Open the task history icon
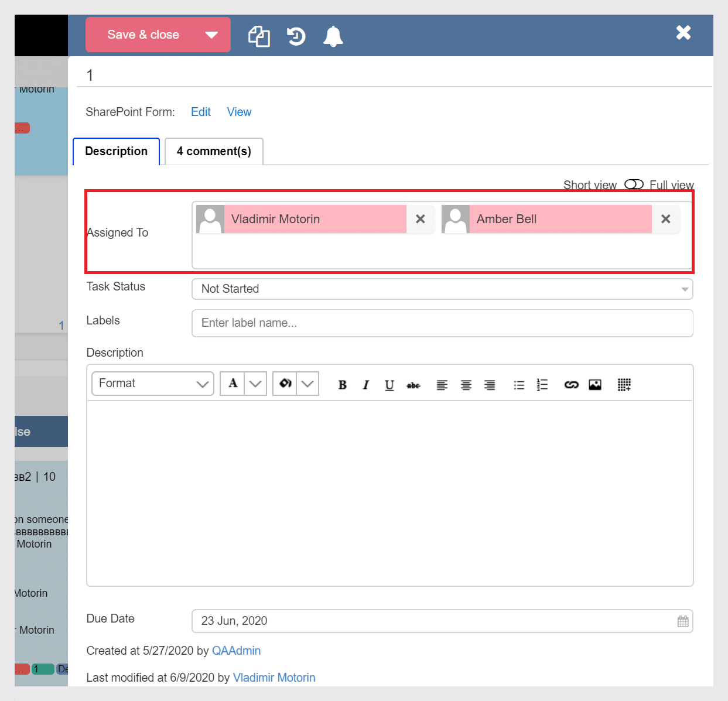Viewport: 728px width, 701px height. click(x=296, y=36)
